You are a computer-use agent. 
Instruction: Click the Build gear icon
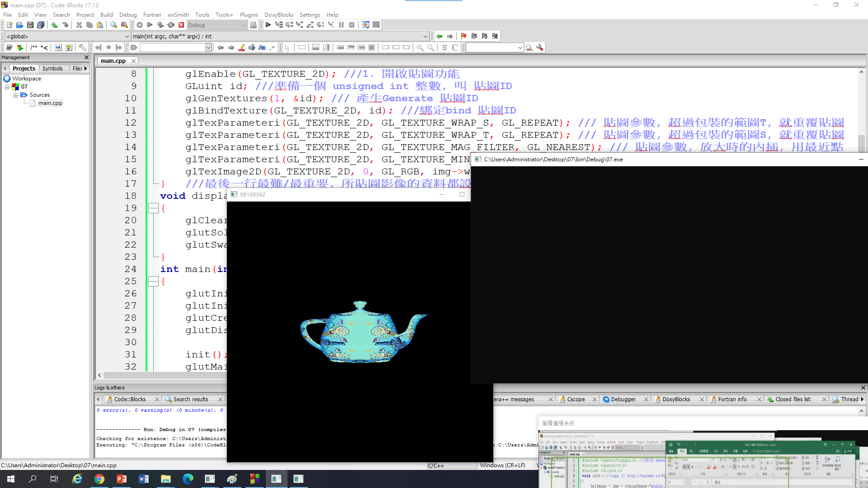[x=140, y=25]
